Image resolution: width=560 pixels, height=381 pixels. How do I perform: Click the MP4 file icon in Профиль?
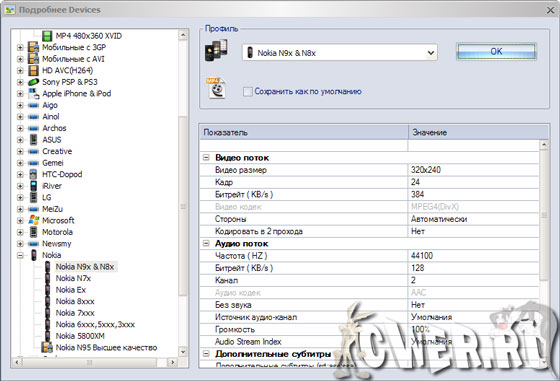click(216, 88)
